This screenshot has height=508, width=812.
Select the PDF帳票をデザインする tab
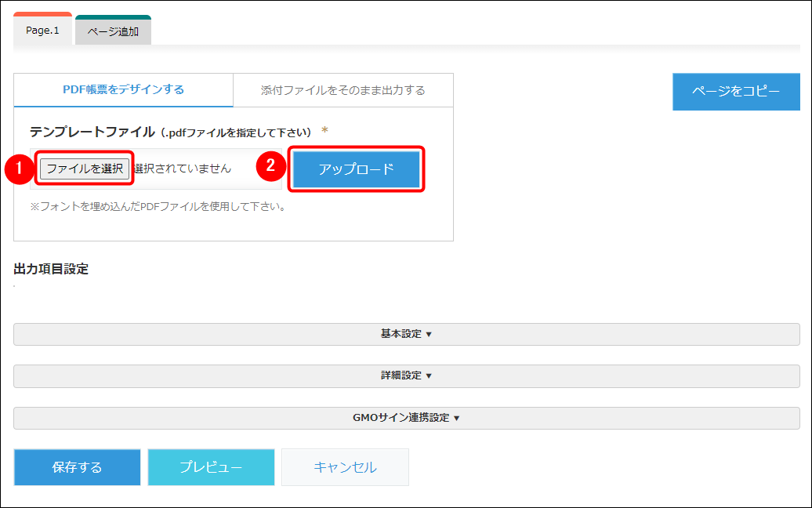[123, 90]
